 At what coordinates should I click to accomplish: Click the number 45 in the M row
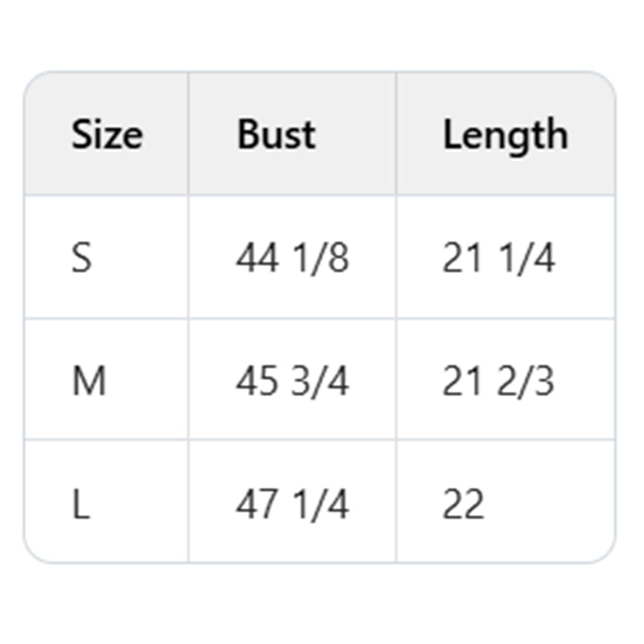(257, 381)
